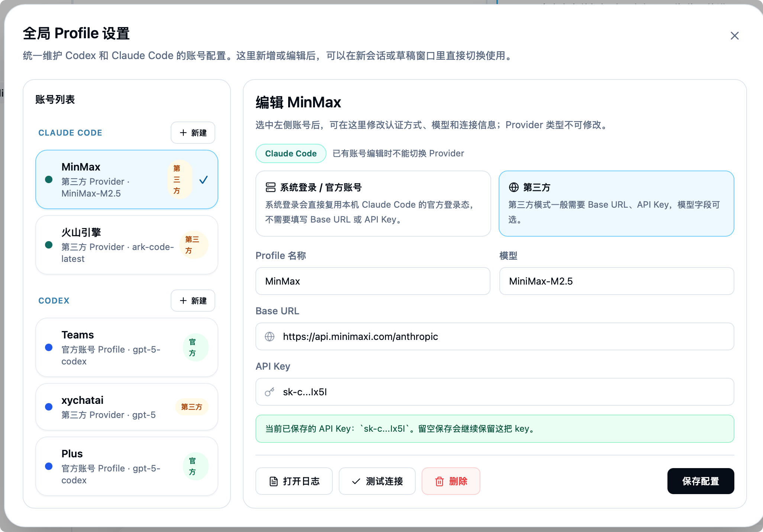Click the Profile 名称 field with MinMax

click(x=373, y=281)
